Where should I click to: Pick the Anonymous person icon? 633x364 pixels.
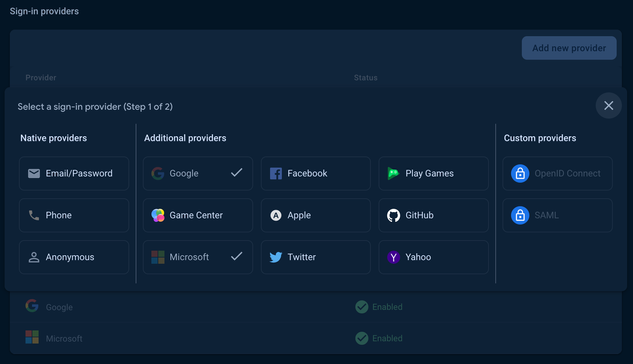(x=34, y=257)
